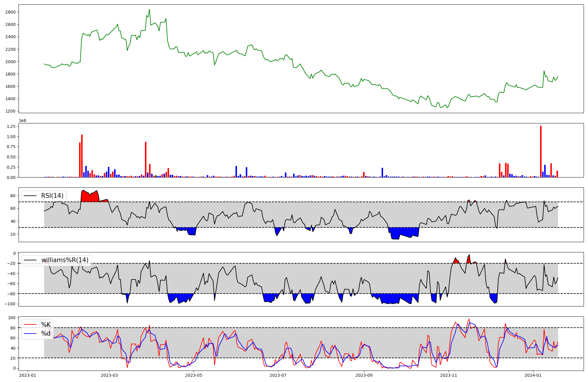The height and width of the screenshot is (382, 588).
Task: Click the 0.75 volume axis label
Action: point(11,147)
